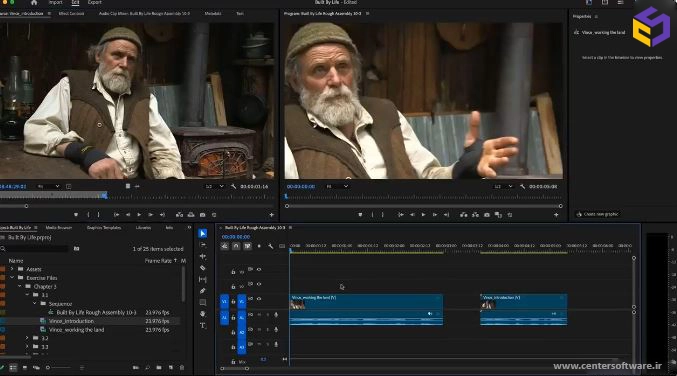Open Program monitor button editor plus

(x=556, y=215)
